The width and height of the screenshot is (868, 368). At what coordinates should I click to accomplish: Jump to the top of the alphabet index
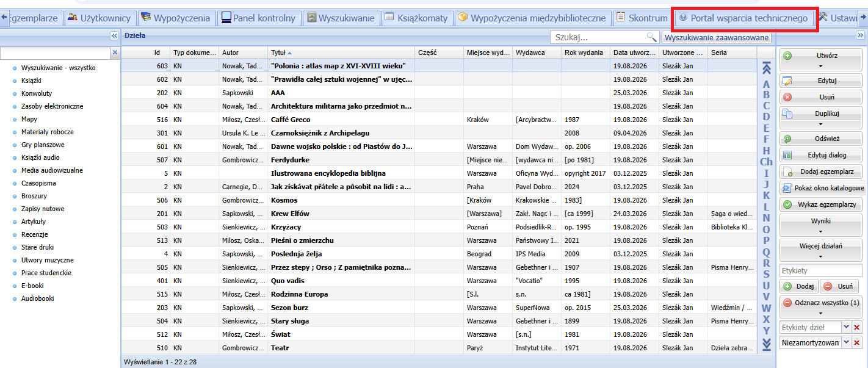(x=767, y=69)
